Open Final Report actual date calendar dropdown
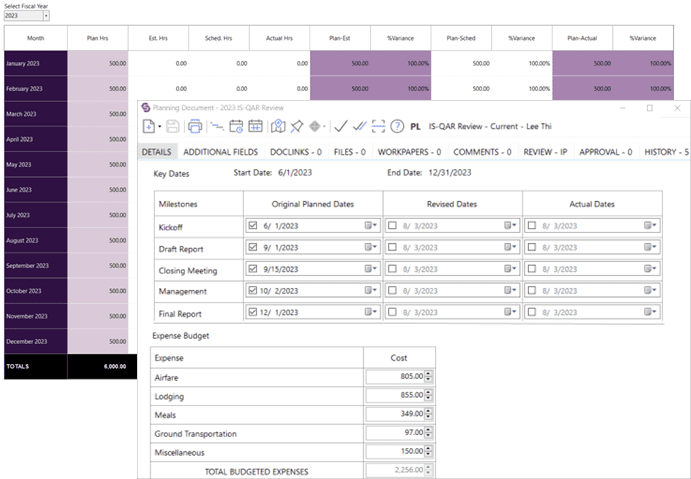Screen dimensions: 691x479 [x=650, y=312]
